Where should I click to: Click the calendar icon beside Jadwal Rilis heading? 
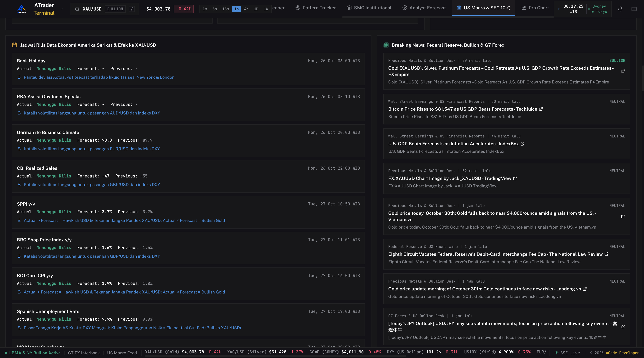tap(15, 45)
